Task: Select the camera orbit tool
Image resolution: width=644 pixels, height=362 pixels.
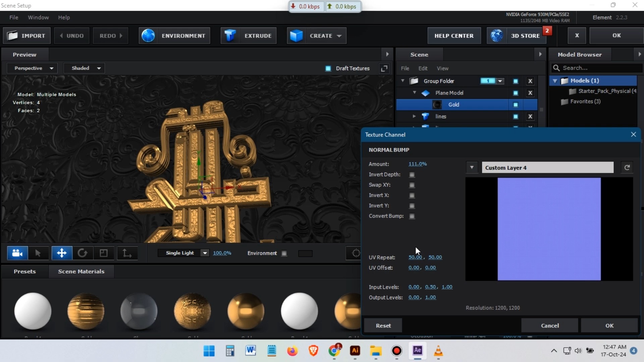Action: coord(17,253)
